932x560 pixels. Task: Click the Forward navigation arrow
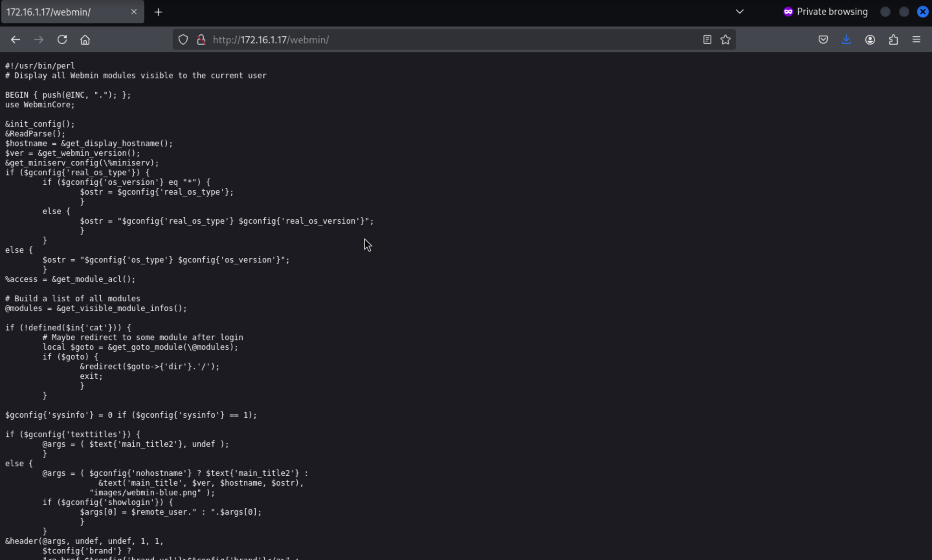coord(39,40)
